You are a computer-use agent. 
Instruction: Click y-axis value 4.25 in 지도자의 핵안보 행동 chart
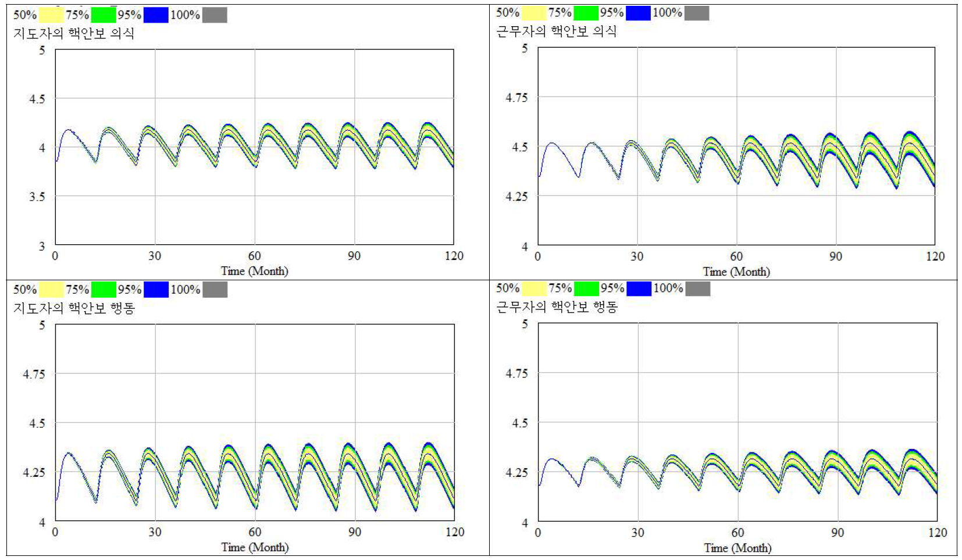click(34, 473)
